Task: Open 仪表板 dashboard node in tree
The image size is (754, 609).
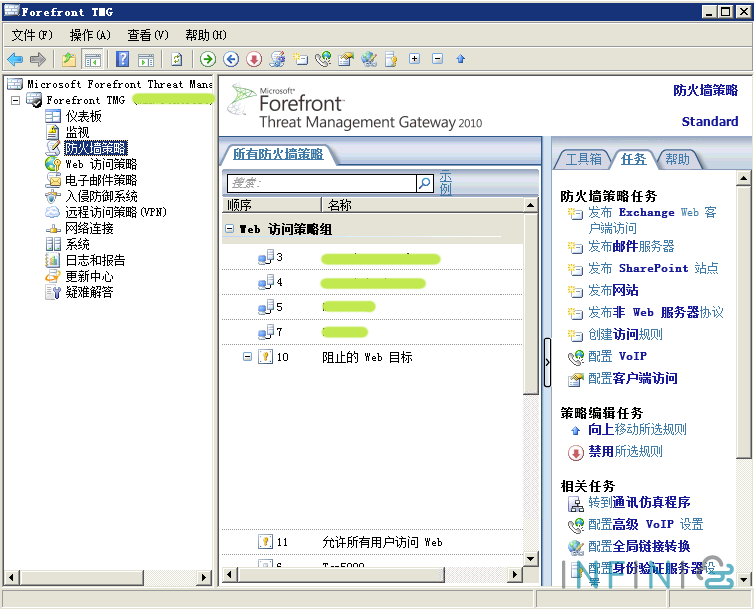Action: point(83,116)
